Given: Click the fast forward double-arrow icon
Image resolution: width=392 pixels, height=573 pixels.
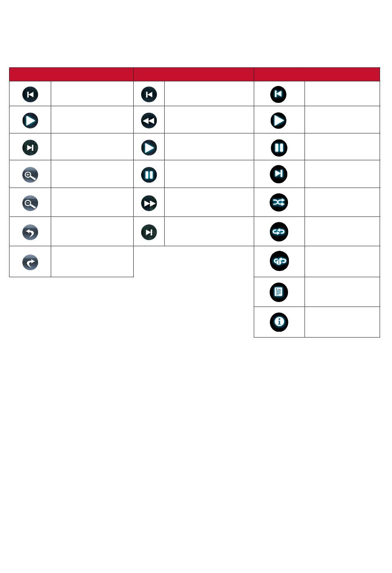Looking at the screenshot, I should click(149, 203).
